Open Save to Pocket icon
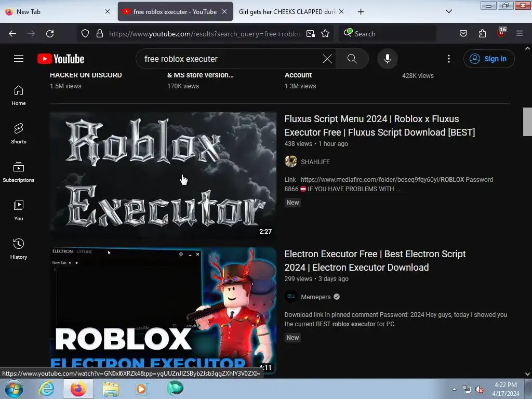 [463, 34]
